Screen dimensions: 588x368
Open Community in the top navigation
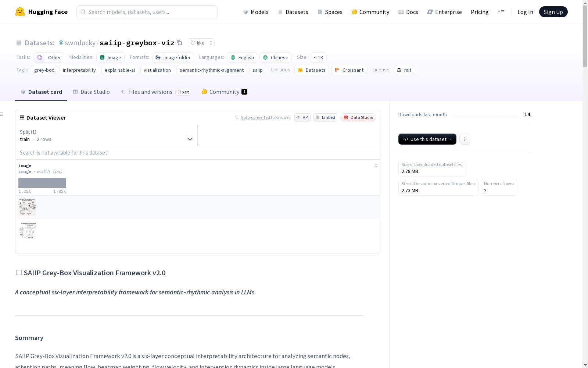[370, 12]
